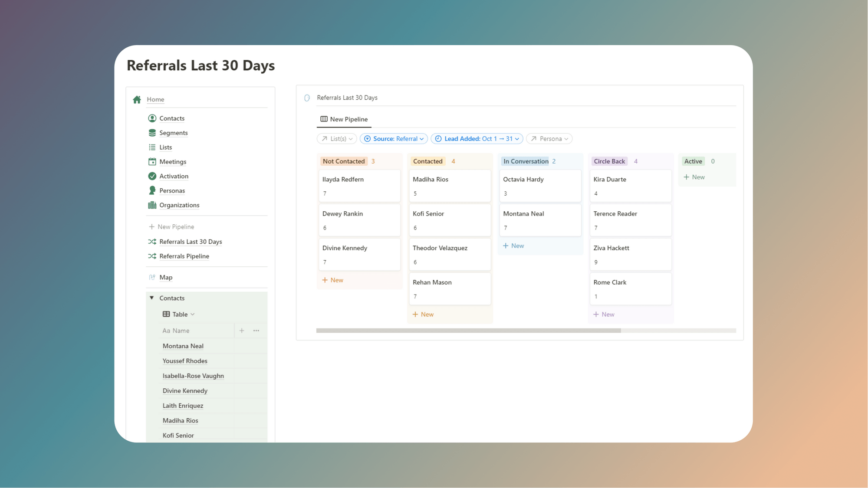This screenshot has height=488, width=868.
Task: Switch to the New Pipeline tab
Action: (x=344, y=119)
